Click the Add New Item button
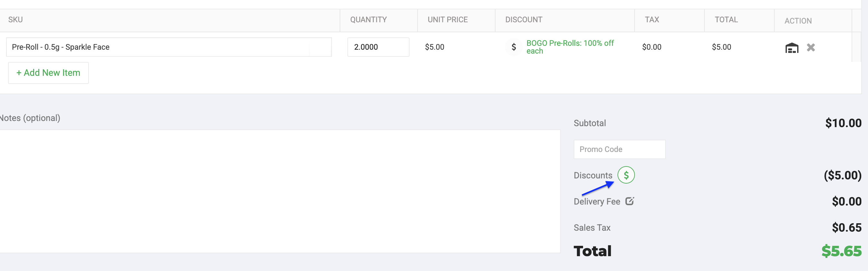Image resolution: width=868 pixels, height=271 pixels. [48, 73]
